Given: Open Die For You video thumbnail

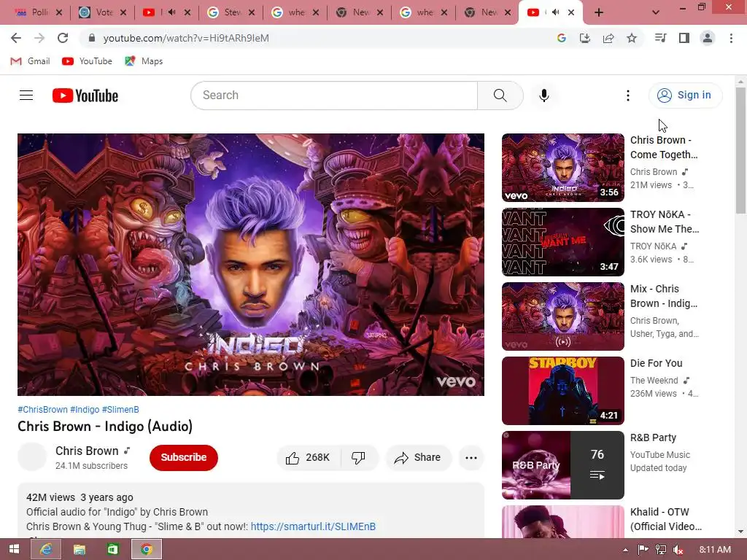Looking at the screenshot, I should click(x=562, y=391).
